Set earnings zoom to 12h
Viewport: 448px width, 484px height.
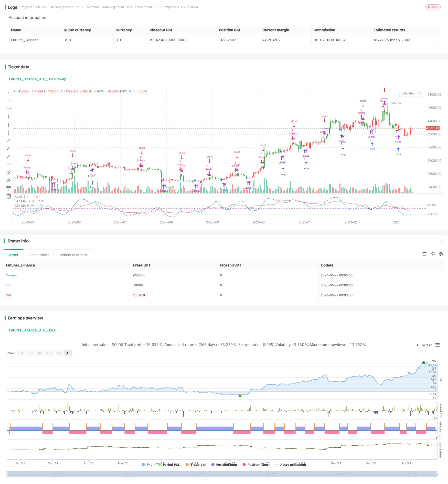coord(49,353)
